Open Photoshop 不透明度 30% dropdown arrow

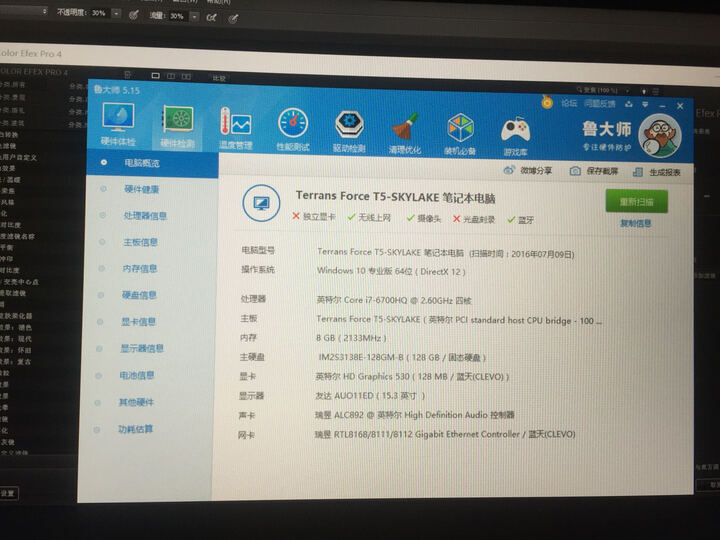pyautogui.click(x=117, y=14)
